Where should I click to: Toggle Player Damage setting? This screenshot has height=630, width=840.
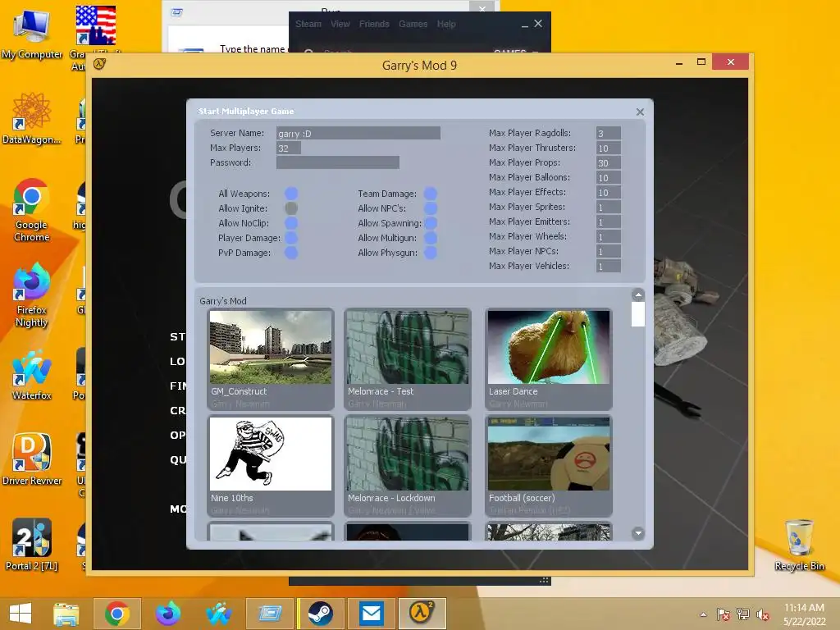291,238
